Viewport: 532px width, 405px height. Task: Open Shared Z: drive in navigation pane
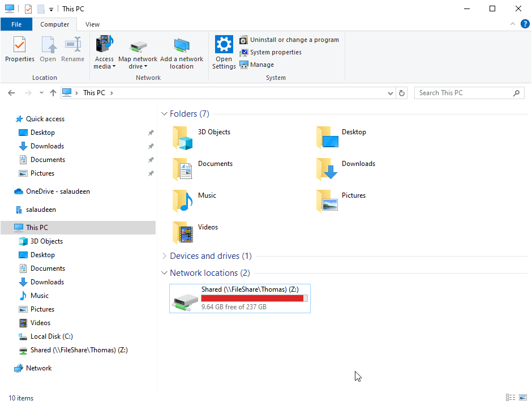79,350
